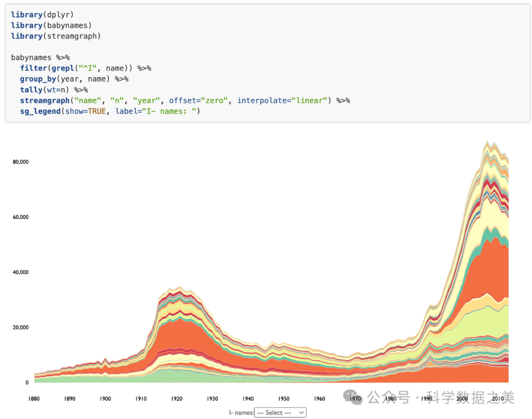Click the 80,000 y-axis label
The height and width of the screenshot is (419, 532).
[x=20, y=162]
